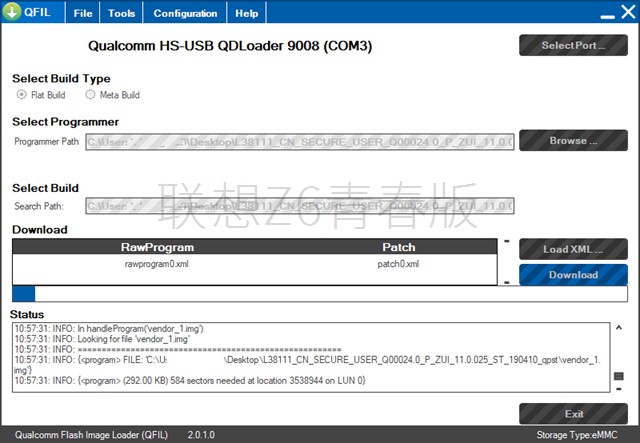Click 'Qualcomm Flash Image Loader (QFIL)' status bar text
The height and width of the screenshot is (443, 640).
click(x=91, y=435)
